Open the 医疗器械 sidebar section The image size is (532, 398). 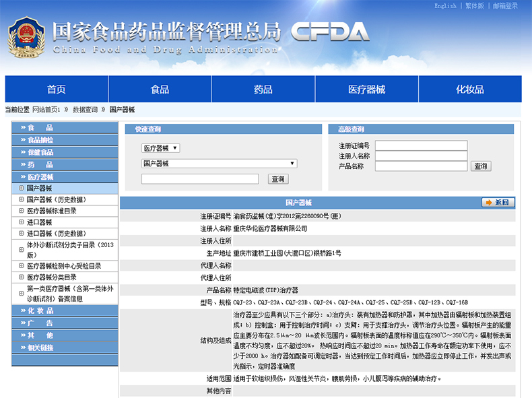click(65, 176)
